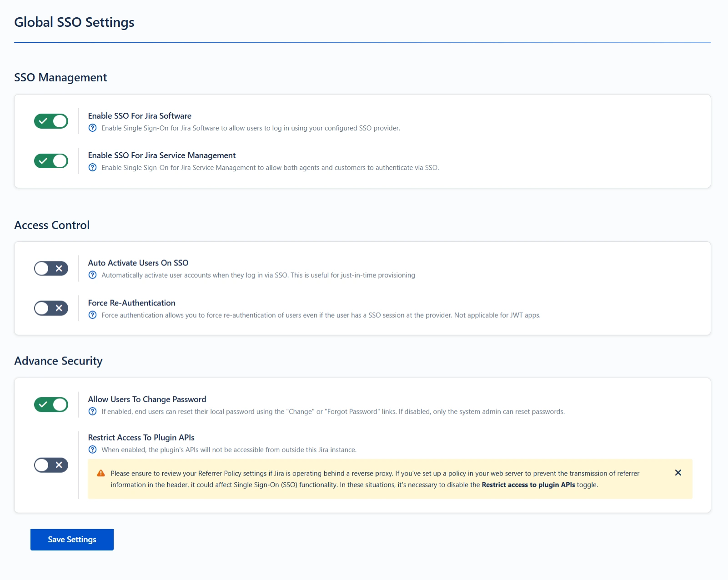Click the Global SSO Settings heading
This screenshot has width=728, height=580.
(74, 22)
